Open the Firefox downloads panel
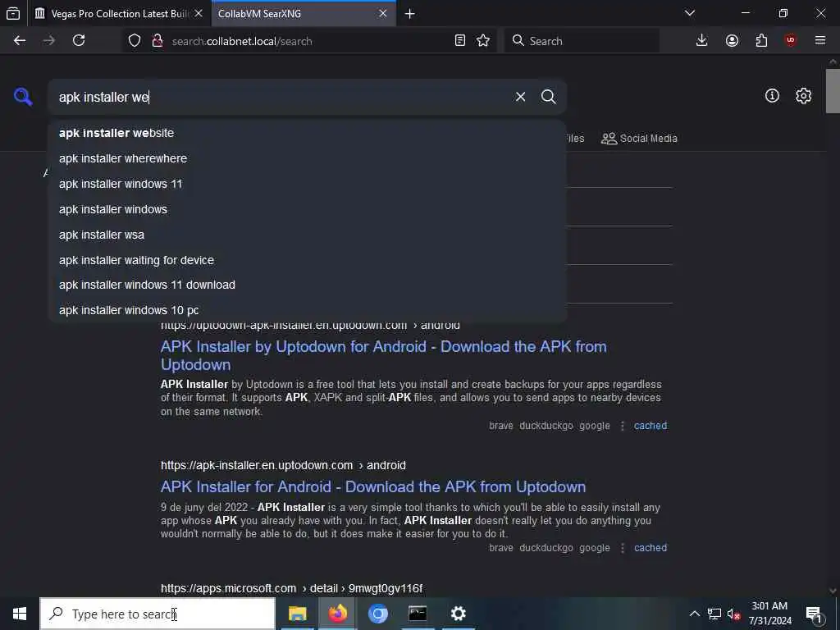The image size is (840, 630). click(x=702, y=41)
